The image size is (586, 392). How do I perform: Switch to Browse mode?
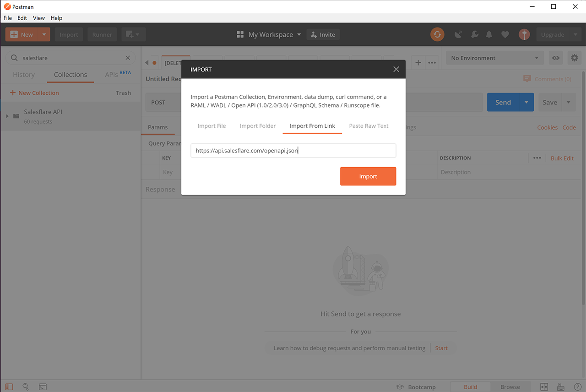(x=510, y=387)
